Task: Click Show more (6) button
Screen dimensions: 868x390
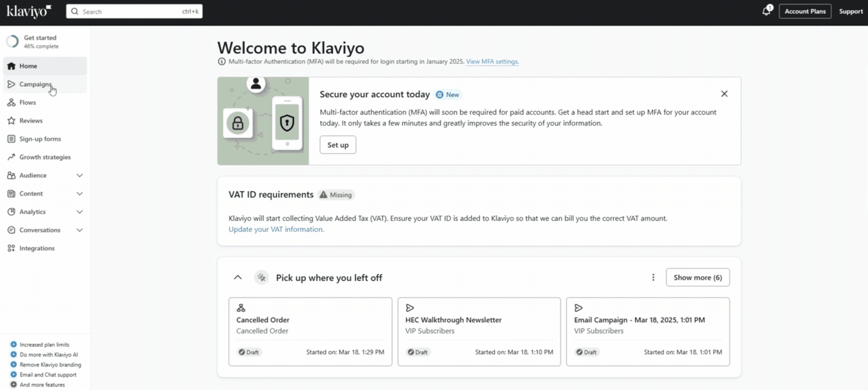Action: 698,277
